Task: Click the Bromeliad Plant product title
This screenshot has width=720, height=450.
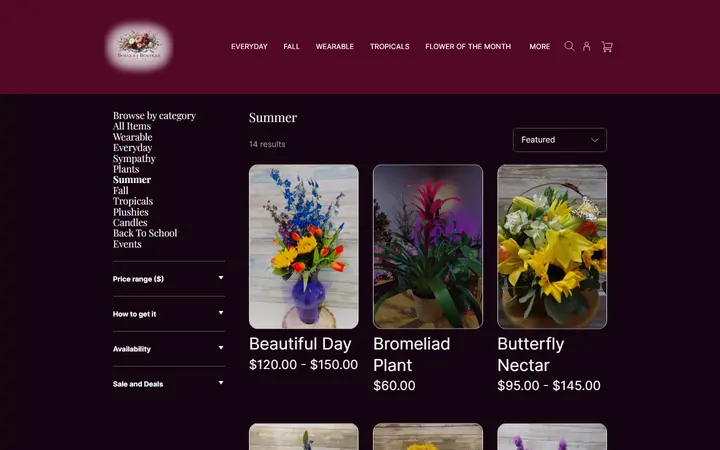Action: point(411,354)
